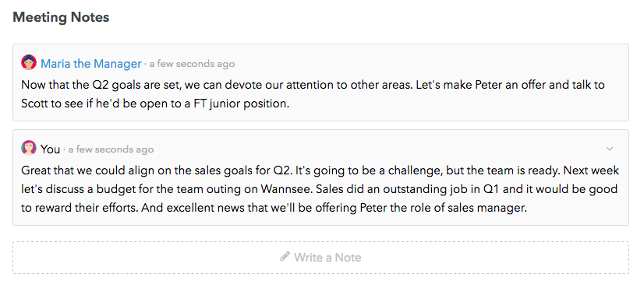644x288 pixels.
Task: Focus the dashed new note input area
Action: click(x=320, y=258)
